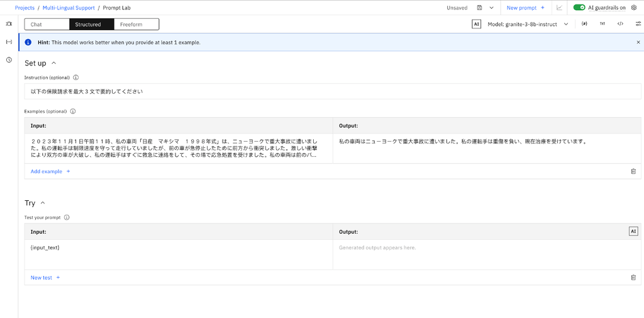Click the AI badge beside Model
Screen dimensions: 644x318
click(477, 25)
